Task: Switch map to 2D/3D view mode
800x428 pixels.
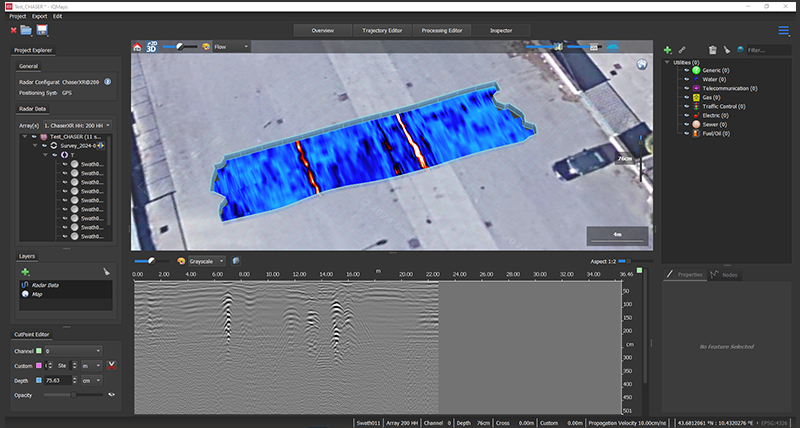Action: [153, 46]
